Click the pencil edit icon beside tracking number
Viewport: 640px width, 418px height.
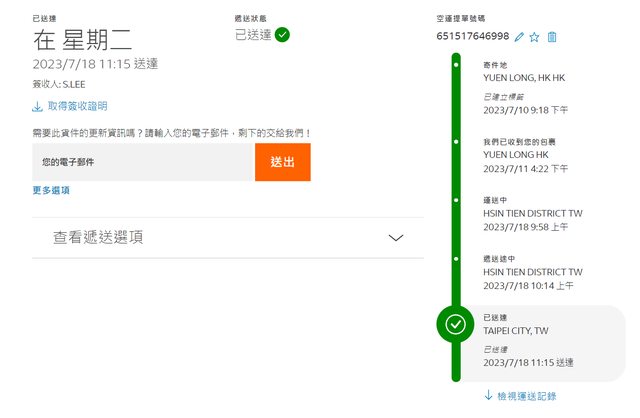[x=519, y=37]
